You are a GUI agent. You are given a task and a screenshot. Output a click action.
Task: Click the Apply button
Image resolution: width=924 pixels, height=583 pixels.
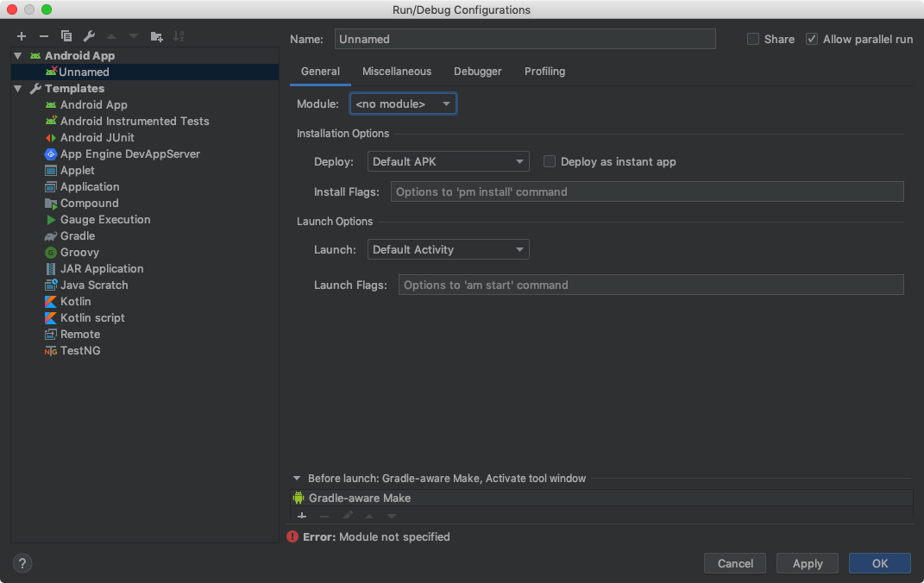click(x=807, y=563)
